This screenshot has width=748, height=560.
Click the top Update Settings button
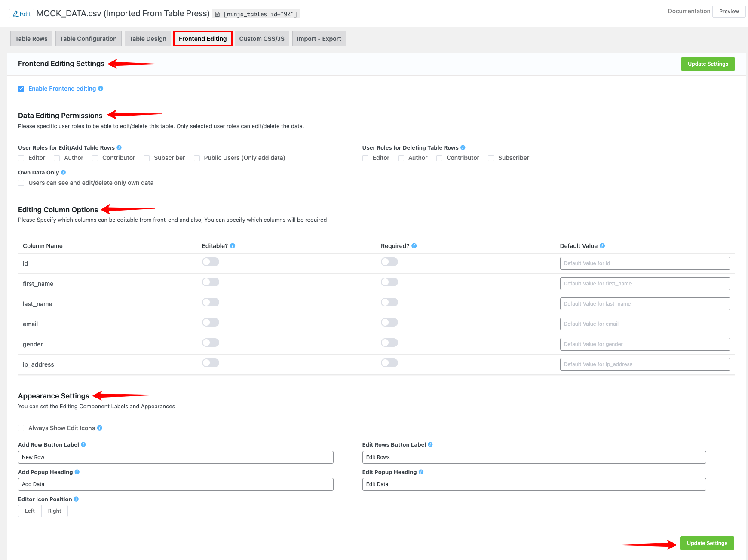click(708, 64)
